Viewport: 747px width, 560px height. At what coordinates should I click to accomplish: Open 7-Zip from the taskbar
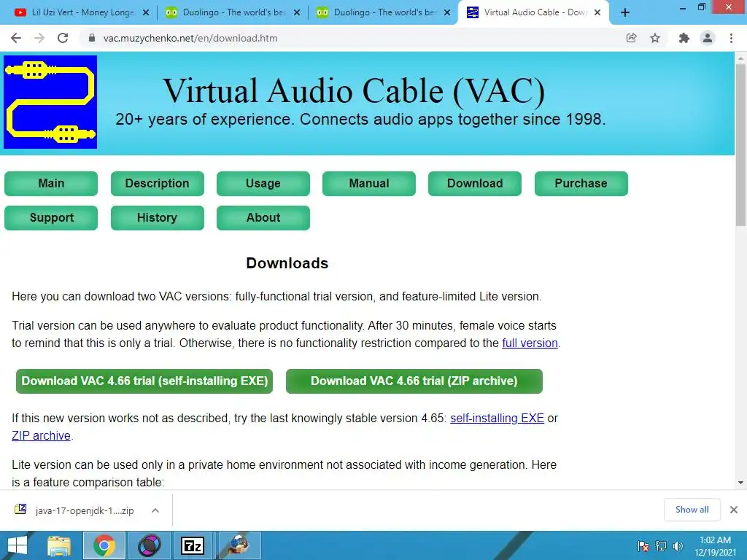[x=193, y=545]
